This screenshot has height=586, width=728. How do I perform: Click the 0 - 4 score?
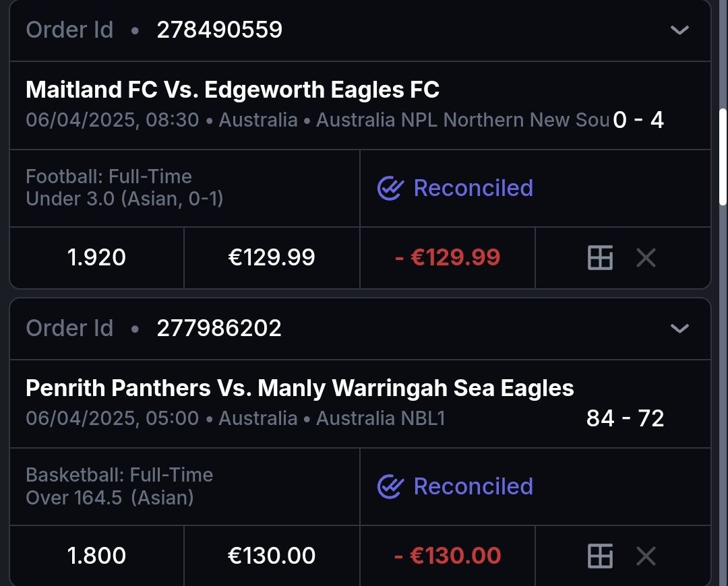[x=638, y=120]
